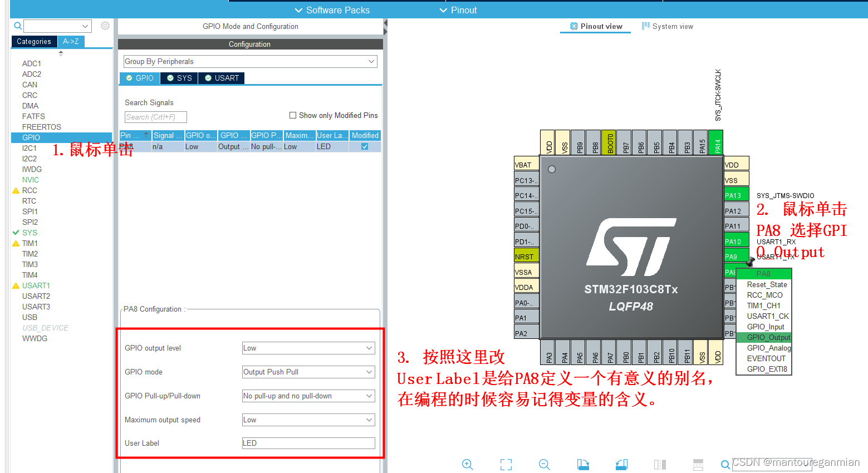Switch to the SYS configuration tab
The height and width of the screenshot is (473, 868).
(x=179, y=78)
